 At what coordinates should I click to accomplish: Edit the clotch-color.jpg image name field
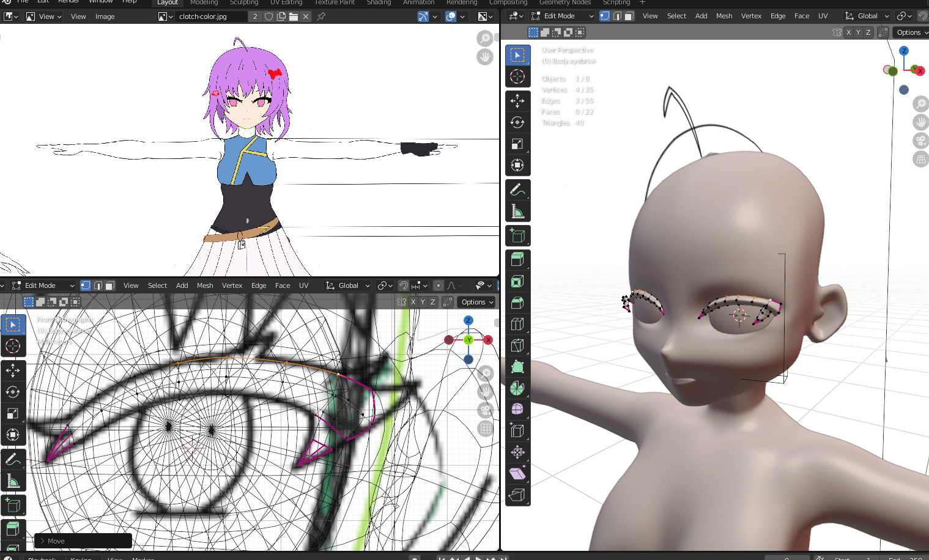(211, 17)
